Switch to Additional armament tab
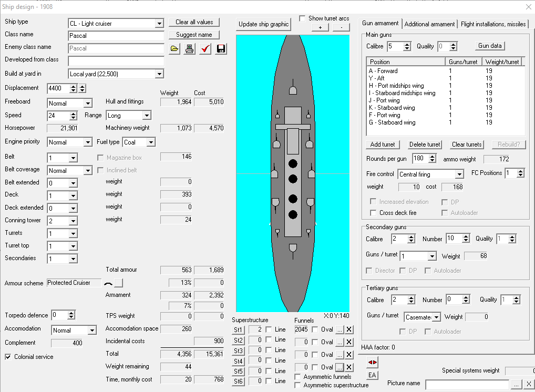 point(429,24)
